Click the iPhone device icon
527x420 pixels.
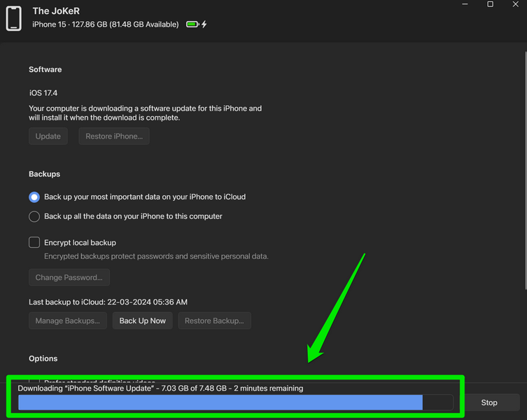point(13,18)
